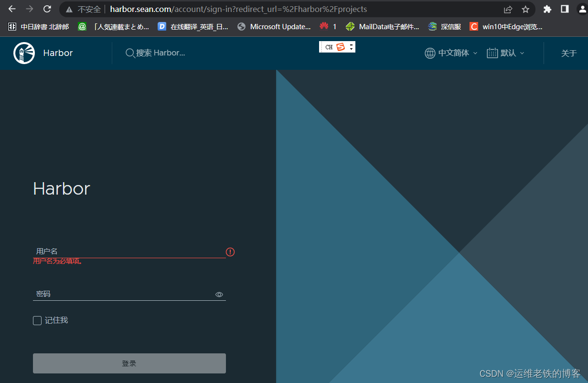The image size is (588, 383).
Task: Click the Sogou S input method icon
Action: tap(341, 47)
